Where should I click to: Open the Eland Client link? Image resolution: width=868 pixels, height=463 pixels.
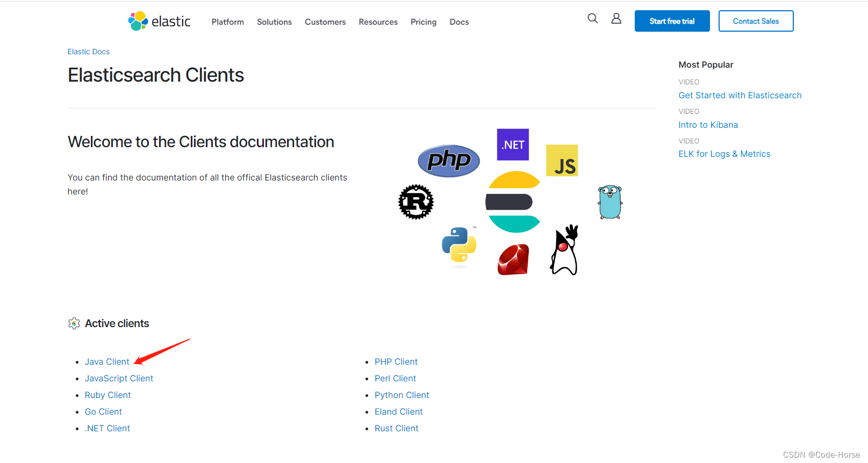399,411
